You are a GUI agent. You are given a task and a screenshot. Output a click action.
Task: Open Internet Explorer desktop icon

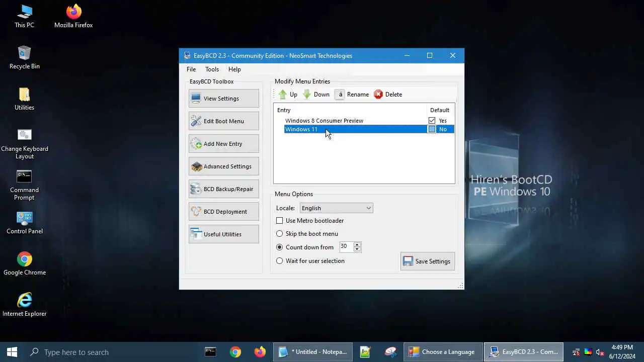click(x=24, y=305)
